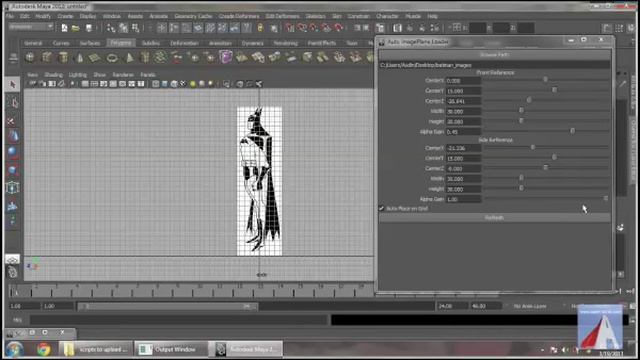Image resolution: width=640 pixels, height=360 pixels.
Task: Select the arrow Select tool in toolbox
Action: 13,84
